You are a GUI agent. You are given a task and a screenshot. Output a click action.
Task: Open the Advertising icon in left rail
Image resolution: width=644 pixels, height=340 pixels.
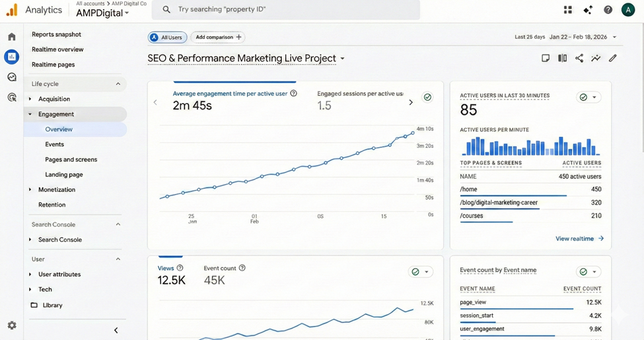tap(11, 98)
